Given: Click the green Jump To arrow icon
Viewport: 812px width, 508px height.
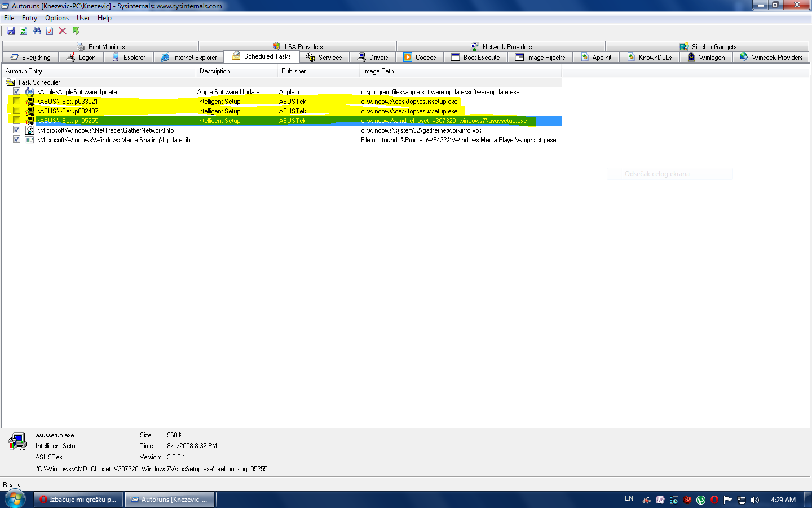Looking at the screenshot, I should click(x=76, y=31).
